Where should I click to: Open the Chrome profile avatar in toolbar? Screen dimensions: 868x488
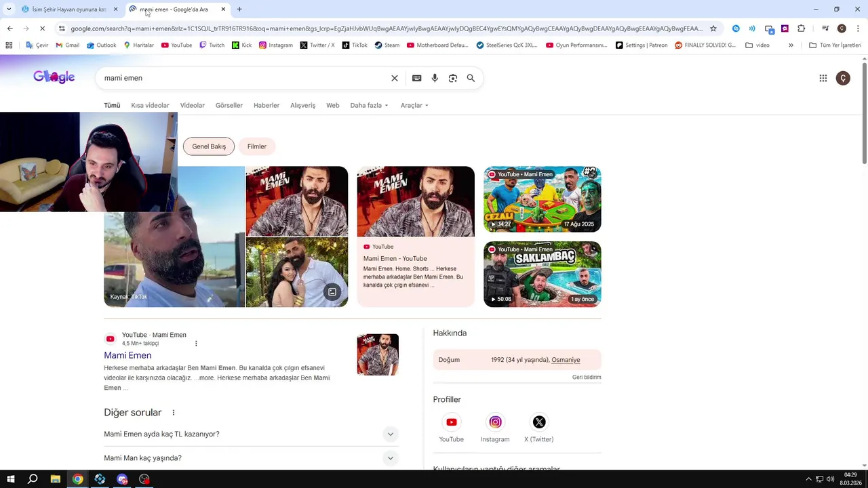tap(842, 28)
